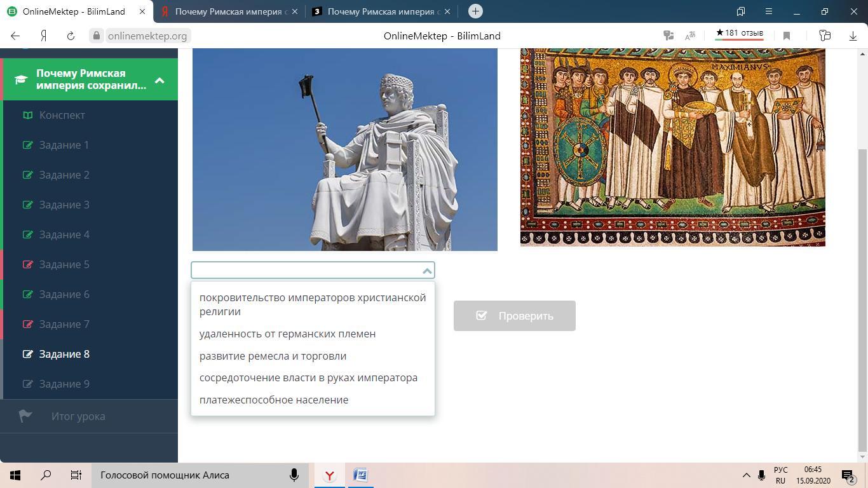Select Задание 8
The image size is (868, 488).
tap(64, 354)
